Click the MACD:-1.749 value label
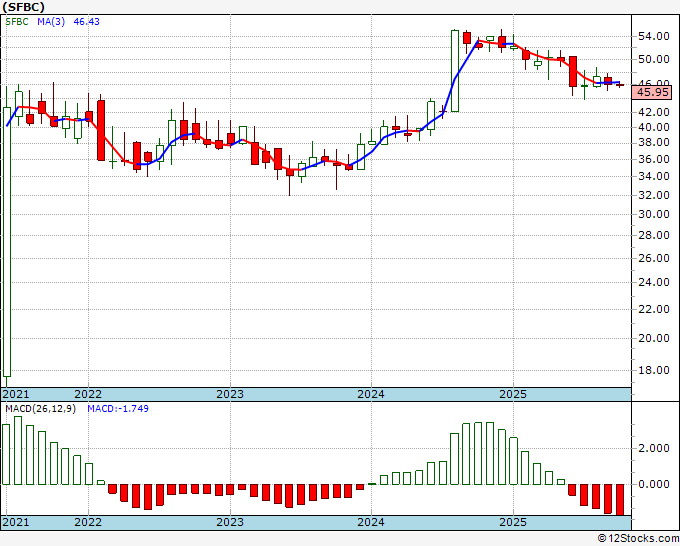This screenshot has height=546, width=680. click(116, 409)
